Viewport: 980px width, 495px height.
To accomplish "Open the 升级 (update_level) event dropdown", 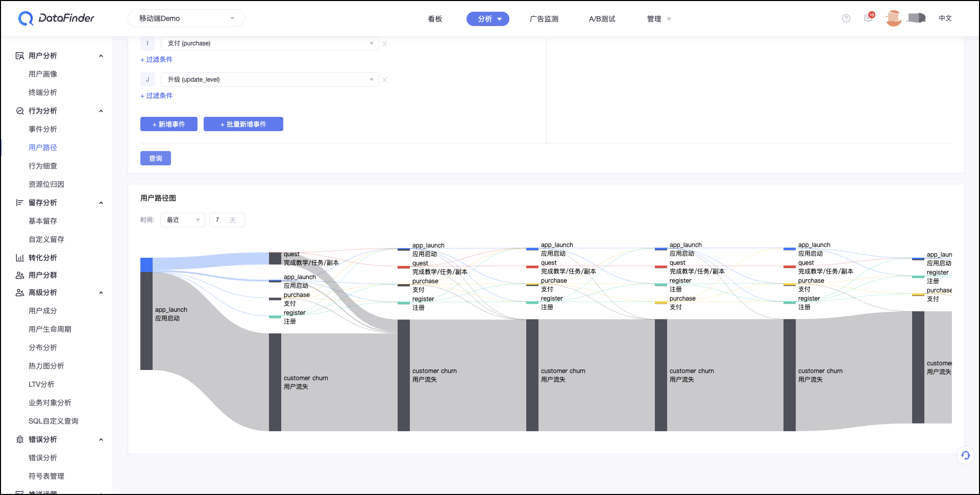I will tap(270, 80).
